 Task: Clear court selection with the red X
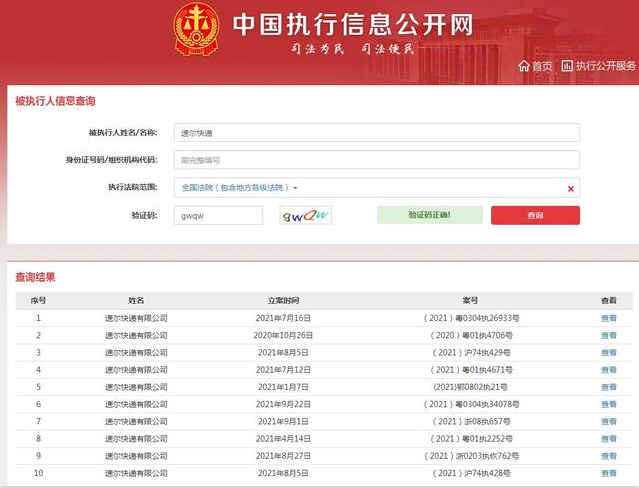tap(571, 189)
